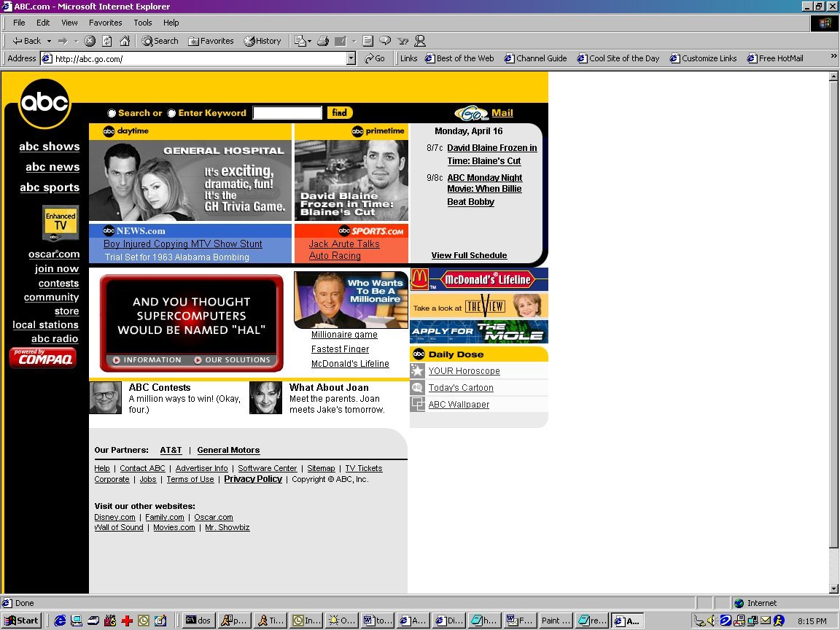Click the Forward arrow button

pyautogui.click(x=63, y=41)
